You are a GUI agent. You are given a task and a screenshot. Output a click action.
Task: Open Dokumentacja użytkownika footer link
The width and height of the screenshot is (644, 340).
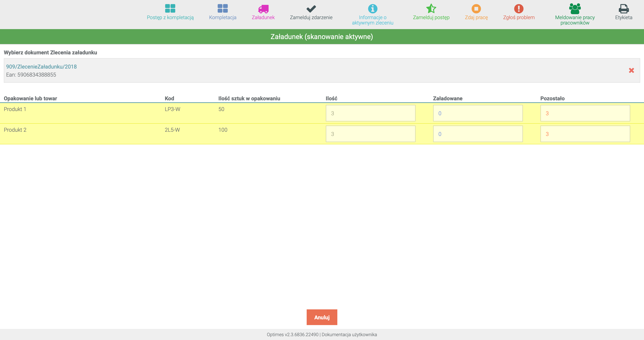click(x=349, y=334)
